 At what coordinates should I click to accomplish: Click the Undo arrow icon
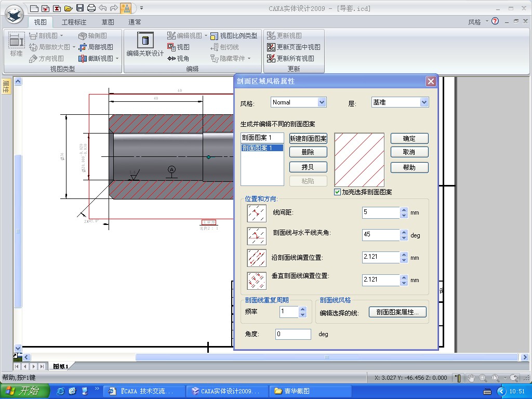tap(103, 8)
